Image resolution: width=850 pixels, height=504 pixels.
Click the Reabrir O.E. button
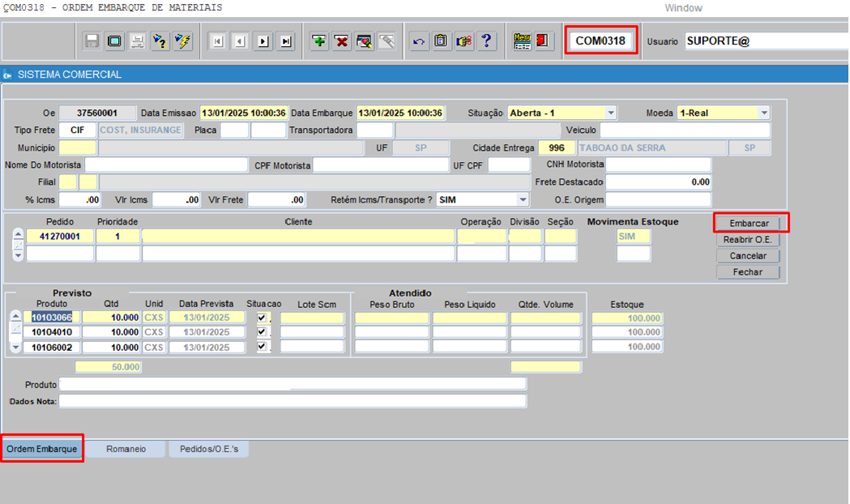coord(748,240)
